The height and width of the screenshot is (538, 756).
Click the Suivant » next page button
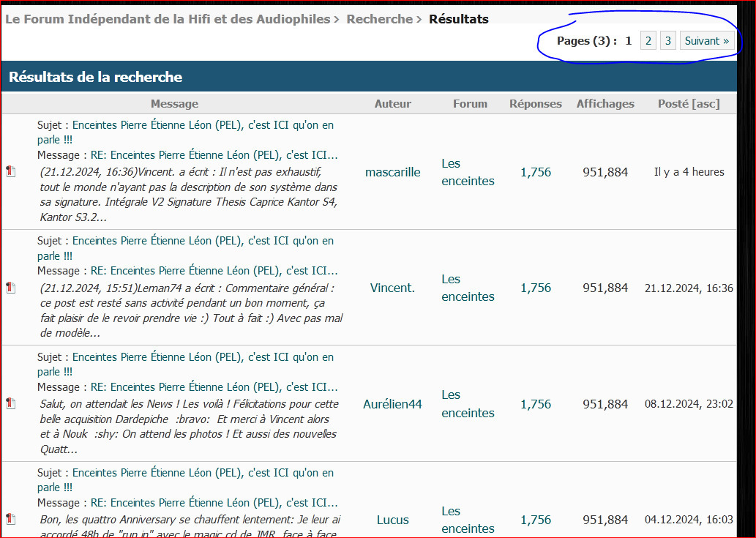pos(707,40)
